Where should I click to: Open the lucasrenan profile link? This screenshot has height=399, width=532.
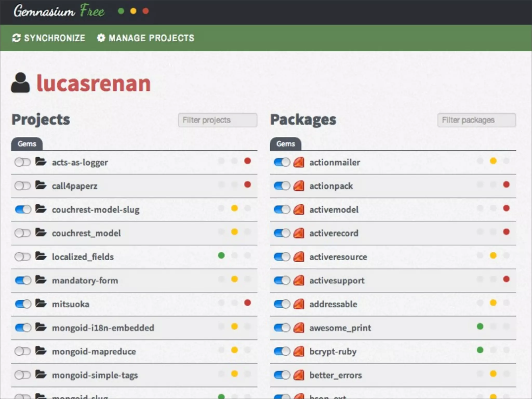click(94, 83)
